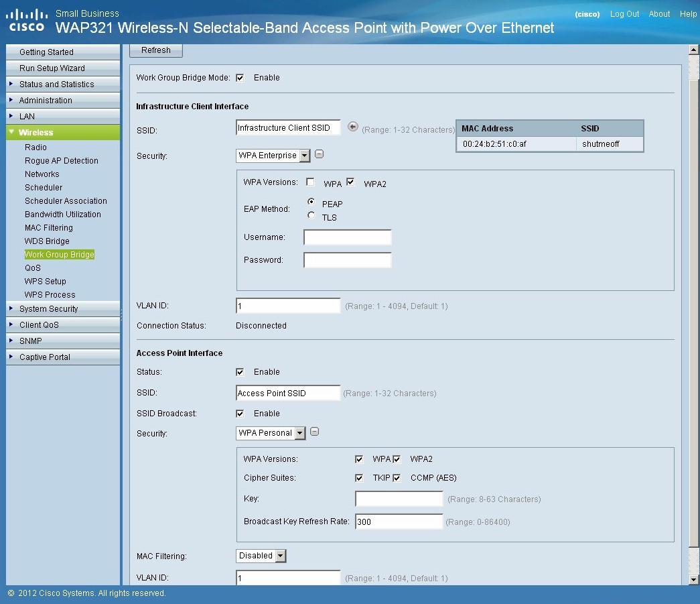
Task: Open Bandwidth Utilization page
Action: click(x=63, y=215)
